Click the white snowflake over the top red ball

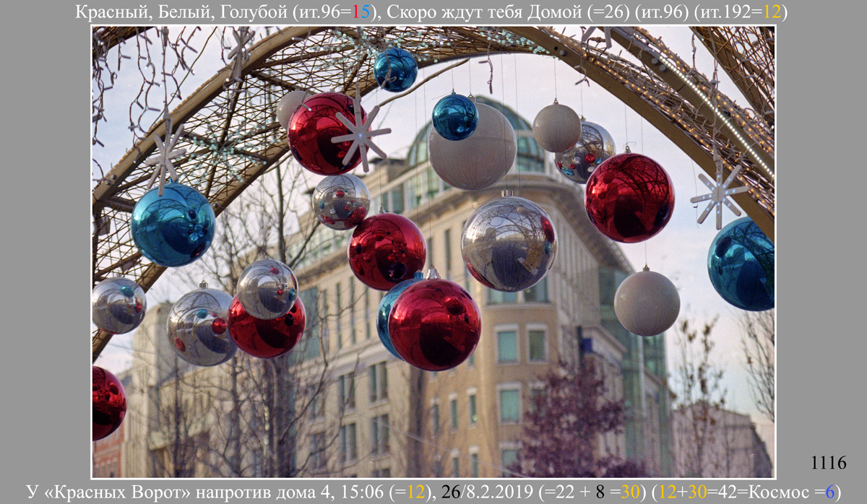(x=360, y=131)
